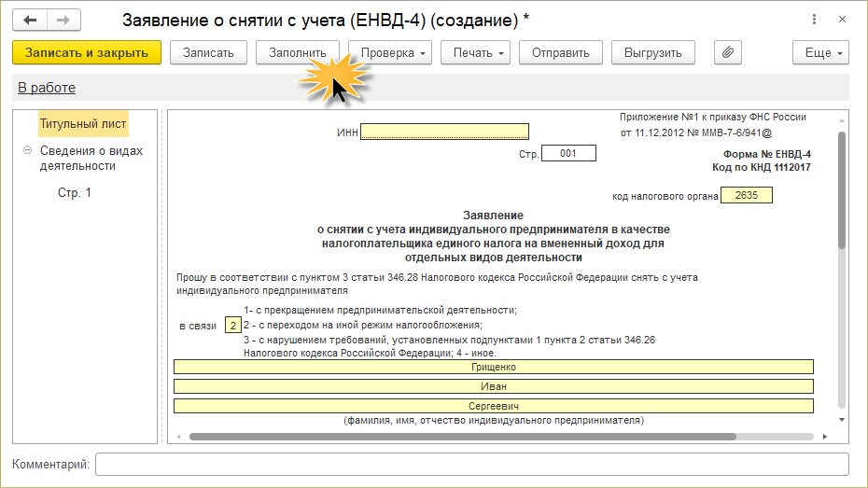Open the three-dot window menu
Screen dimensions: 868x488
[x=814, y=20]
